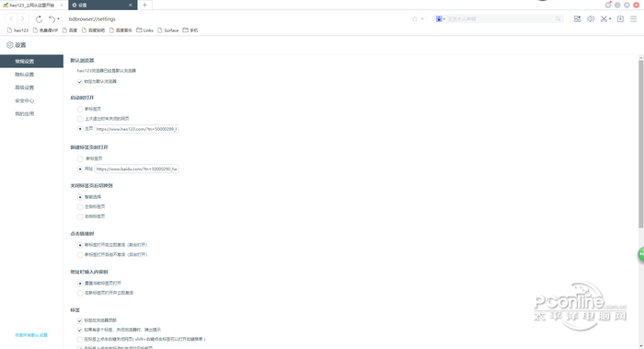Toggle the 标签在浏览器顶部 checkbox
Screen dimensions: 644x349
coord(80,320)
